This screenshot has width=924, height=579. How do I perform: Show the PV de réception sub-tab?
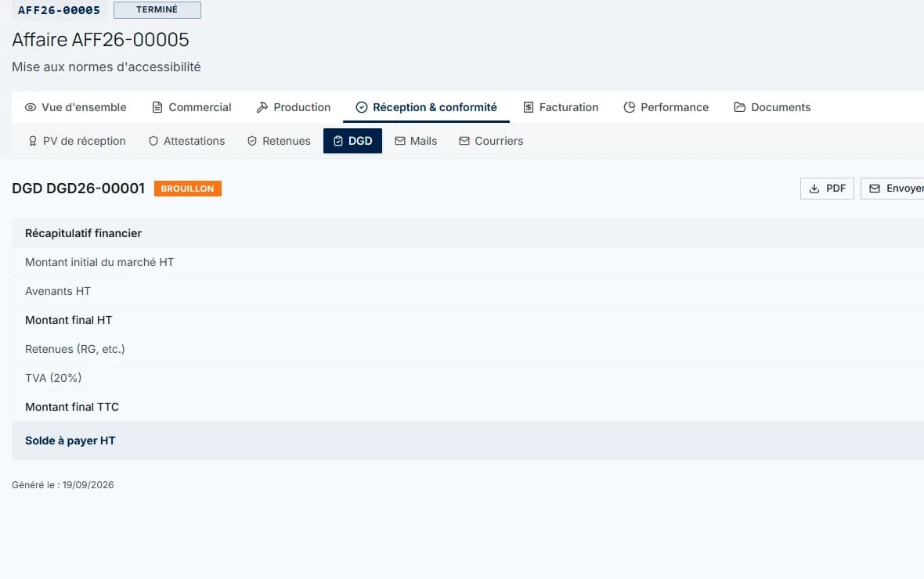77,141
